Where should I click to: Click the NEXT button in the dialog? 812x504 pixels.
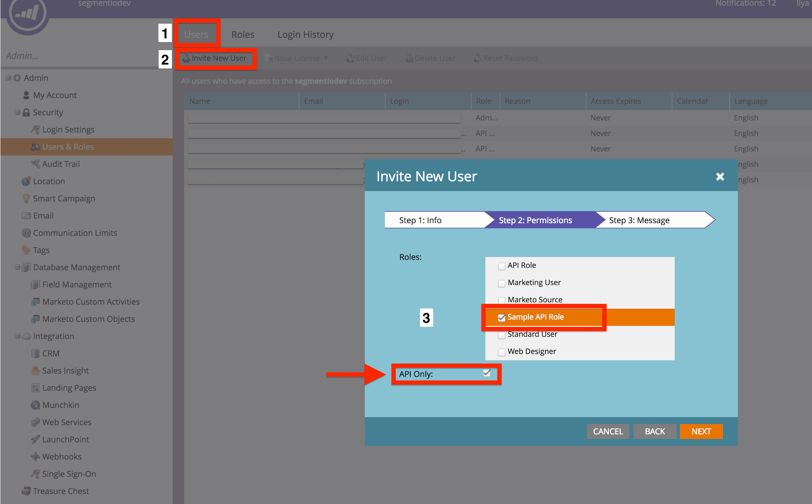click(x=701, y=431)
